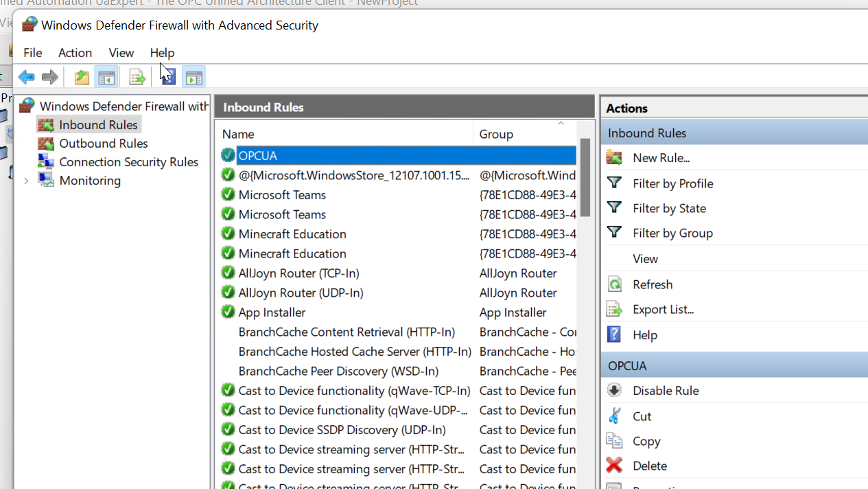Viewport: 868px width, 489px height.
Task: Select Inbound Rules in the tree
Action: click(98, 124)
